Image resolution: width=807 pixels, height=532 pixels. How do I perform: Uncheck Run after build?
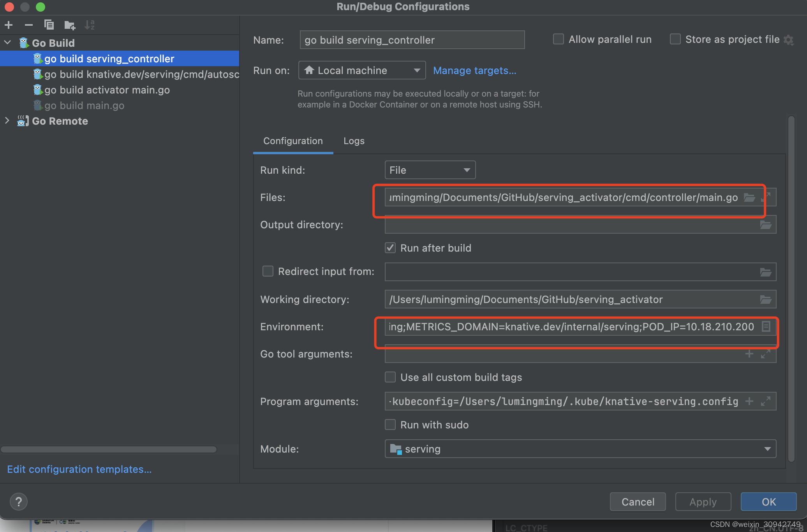[390, 248]
